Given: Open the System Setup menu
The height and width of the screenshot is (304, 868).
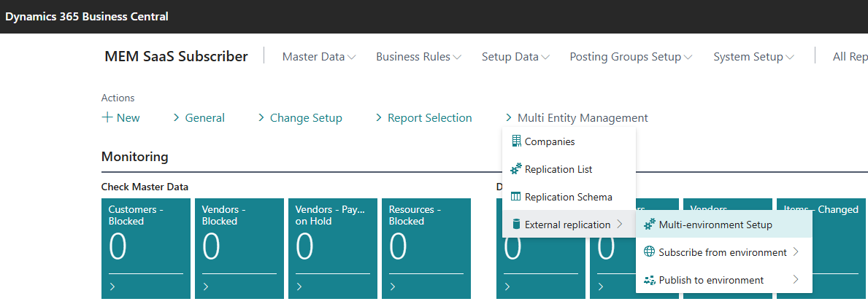Looking at the screenshot, I should coord(753,57).
